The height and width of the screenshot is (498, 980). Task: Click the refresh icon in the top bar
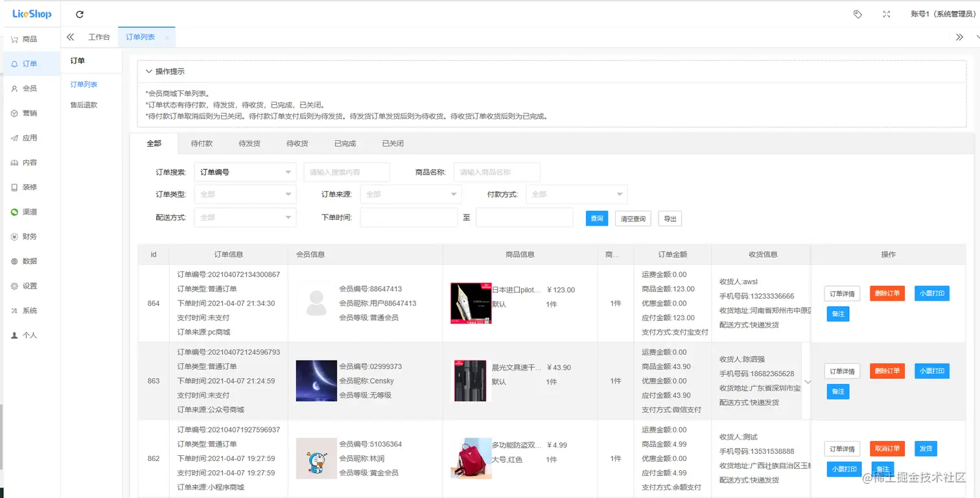click(80, 14)
